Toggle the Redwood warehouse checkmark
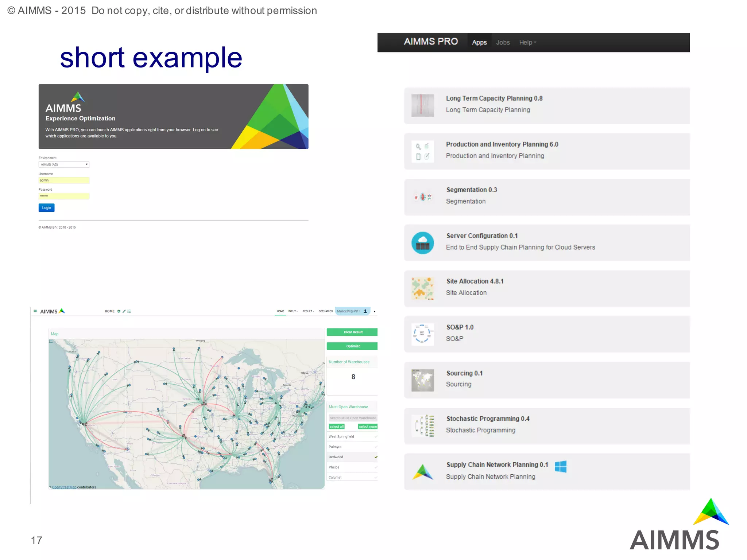This screenshot has width=747, height=560. coord(376,457)
